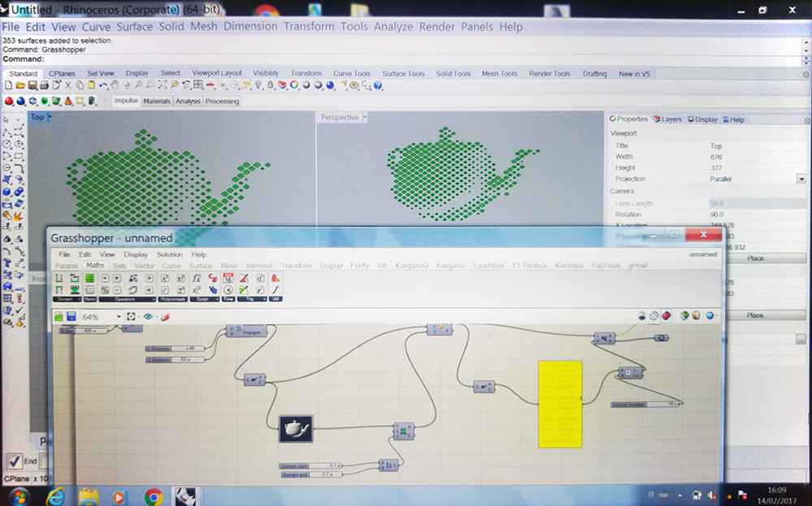This screenshot has height=506, width=812.
Task: Open the Rhino Analyze menu
Action: tap(393, 27)
